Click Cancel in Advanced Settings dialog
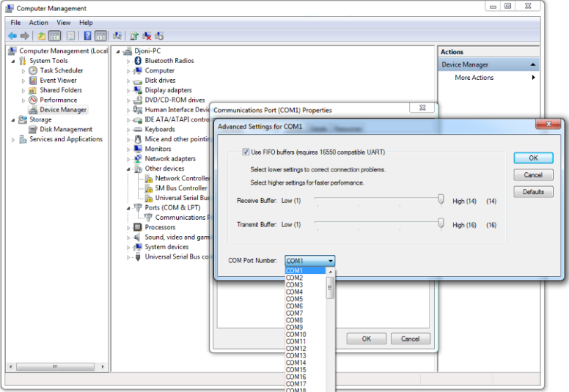569x392 pixels. coord(533,175)
